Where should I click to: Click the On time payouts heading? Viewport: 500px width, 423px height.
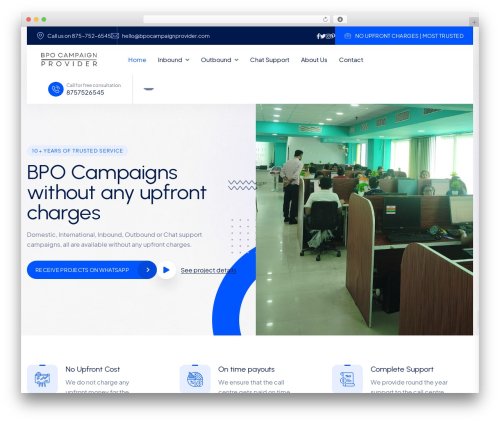tap(246, 369)
